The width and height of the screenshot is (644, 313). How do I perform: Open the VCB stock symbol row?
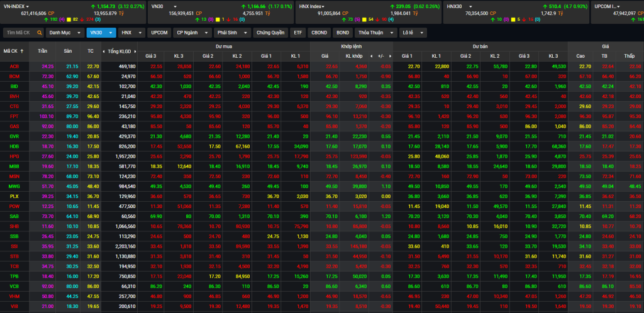coord(14,285)
